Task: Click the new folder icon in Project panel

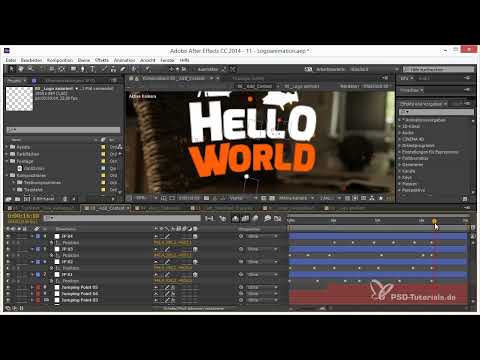Action: [x=17, y=199]
